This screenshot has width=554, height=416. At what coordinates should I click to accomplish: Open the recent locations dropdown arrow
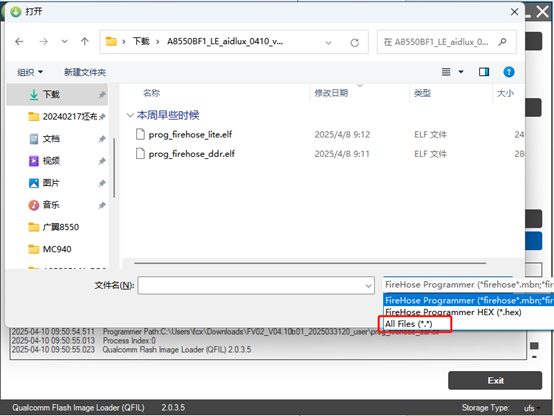pyautogui.click(x=64, y=42)
